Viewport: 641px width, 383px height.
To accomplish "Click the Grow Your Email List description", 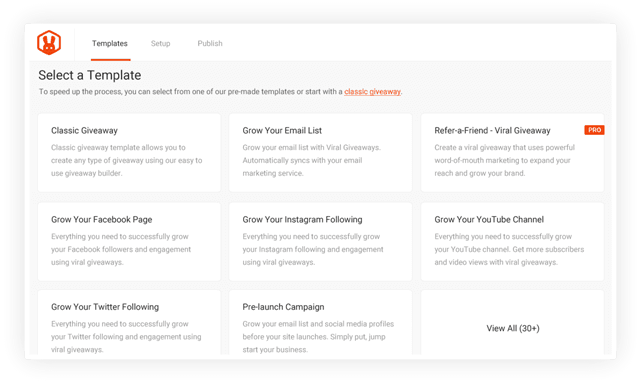I will point(312,160).
